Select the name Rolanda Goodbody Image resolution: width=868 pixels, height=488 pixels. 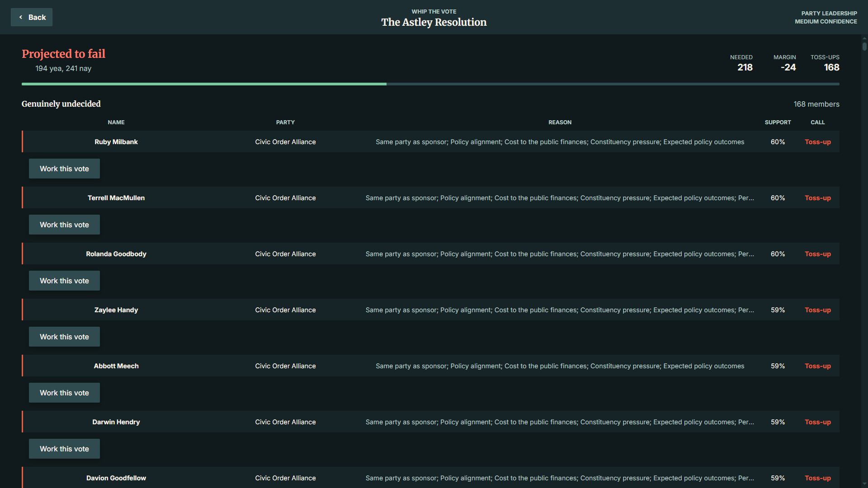click(116, 254)
